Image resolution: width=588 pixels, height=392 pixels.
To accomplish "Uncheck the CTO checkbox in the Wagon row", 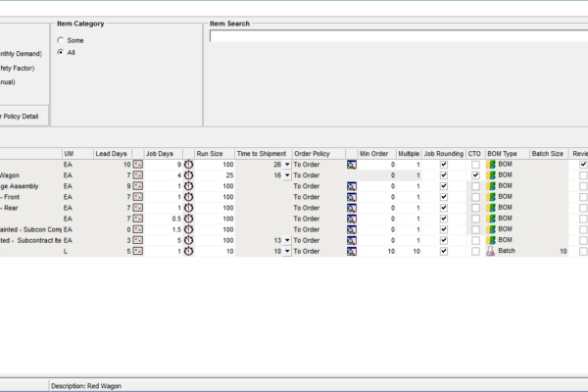I will point(475,175).
